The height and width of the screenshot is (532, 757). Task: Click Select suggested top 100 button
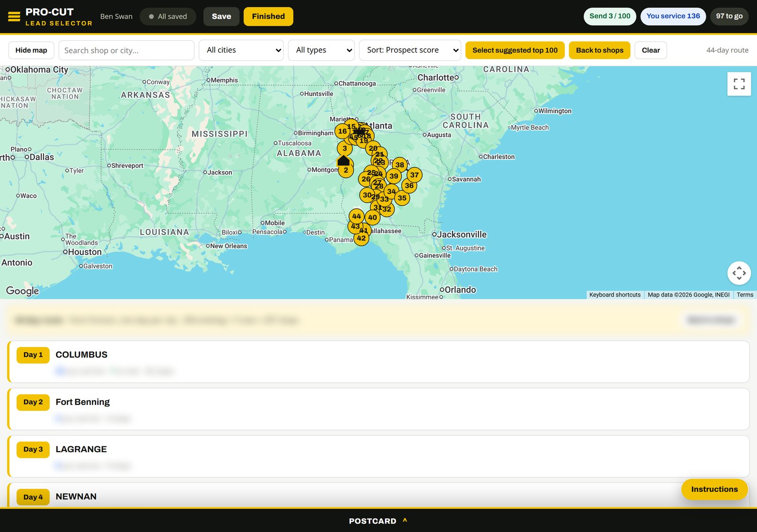(515, 50)
